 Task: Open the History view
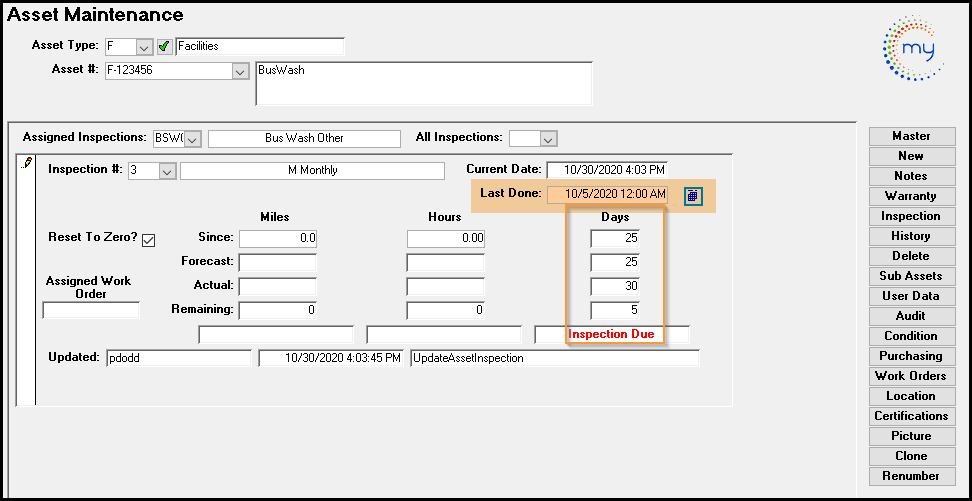pyautogui.click(x=911, y=236)
